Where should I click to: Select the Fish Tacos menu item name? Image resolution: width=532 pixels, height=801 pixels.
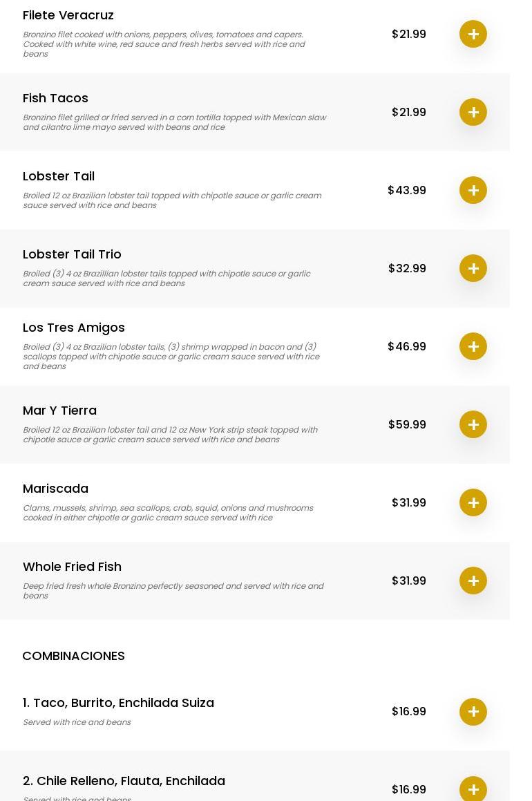pos(55,98)
